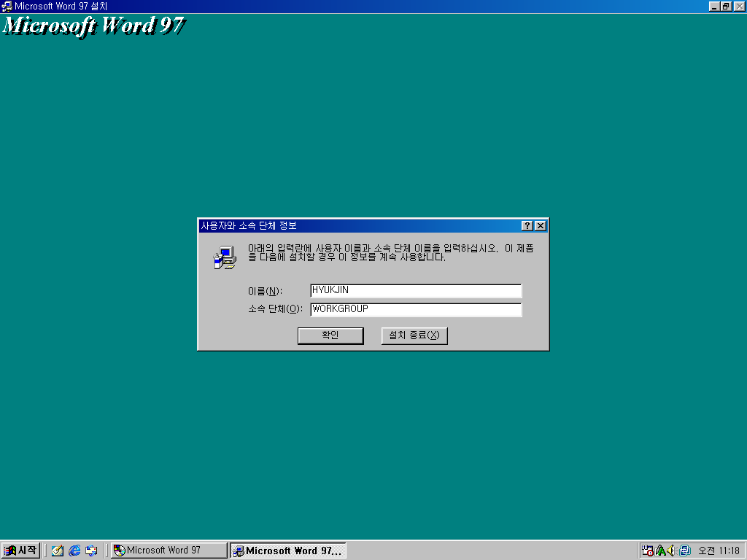
Task: Click the network monitor tray icon
Action: point(684,551)
